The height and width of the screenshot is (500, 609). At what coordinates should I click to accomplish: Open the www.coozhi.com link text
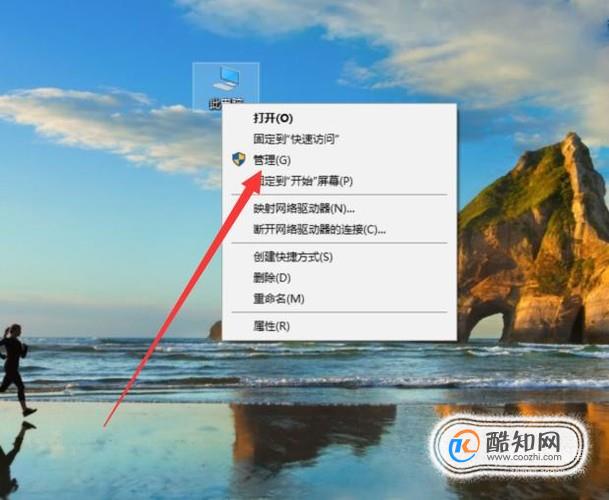tap(524, 457)
